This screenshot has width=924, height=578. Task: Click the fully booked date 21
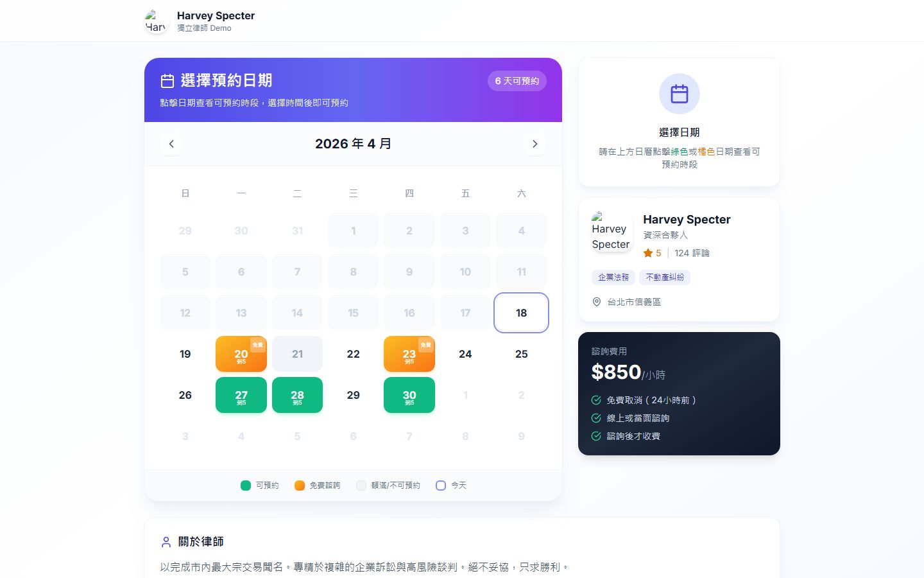point(297,354)
